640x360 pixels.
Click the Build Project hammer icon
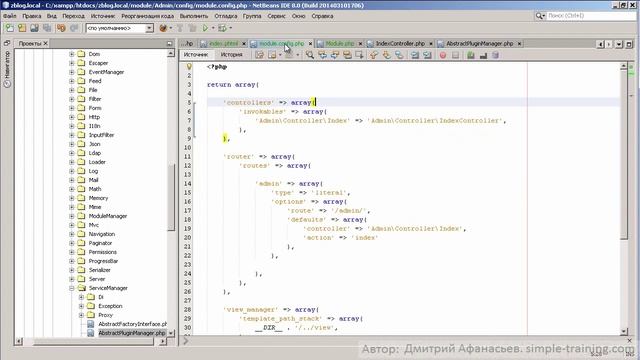[x=180, y=28]
